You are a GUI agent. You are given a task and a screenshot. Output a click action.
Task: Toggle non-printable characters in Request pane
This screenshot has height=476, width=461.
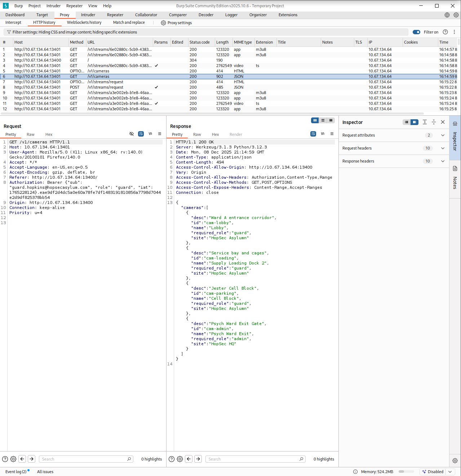point(150,134)
